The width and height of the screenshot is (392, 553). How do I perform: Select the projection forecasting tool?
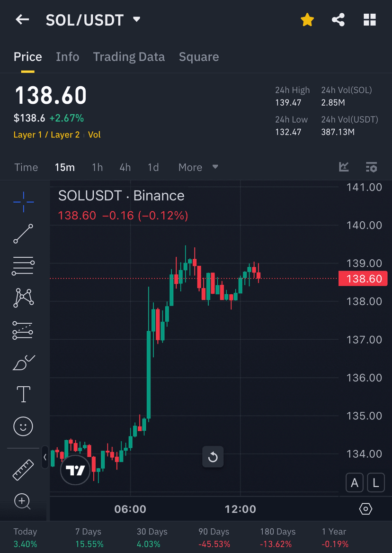pos(23,330)
